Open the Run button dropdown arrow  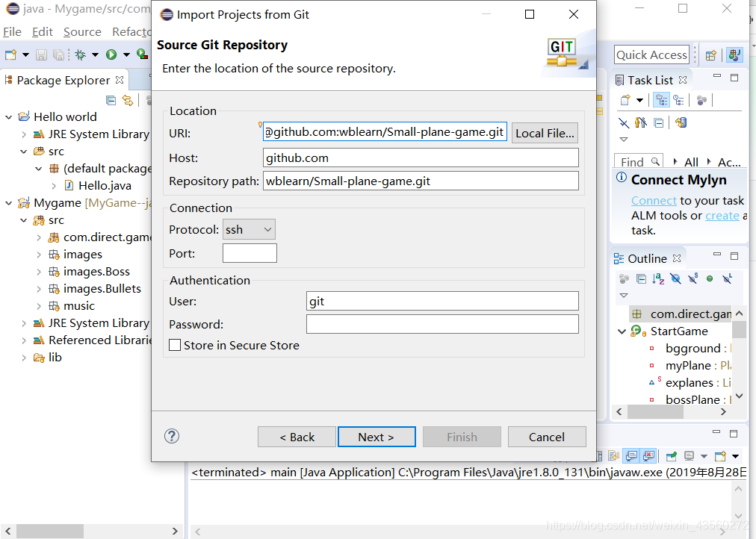coord(127,55)
